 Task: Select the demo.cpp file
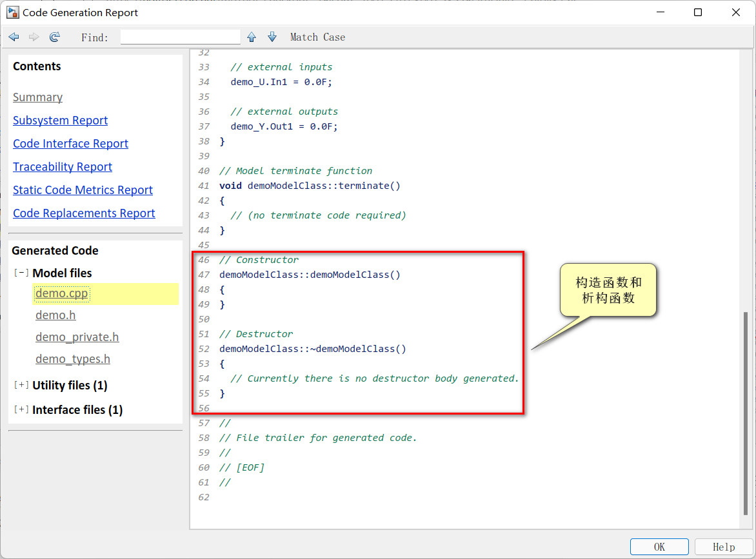tap(62, 293)
